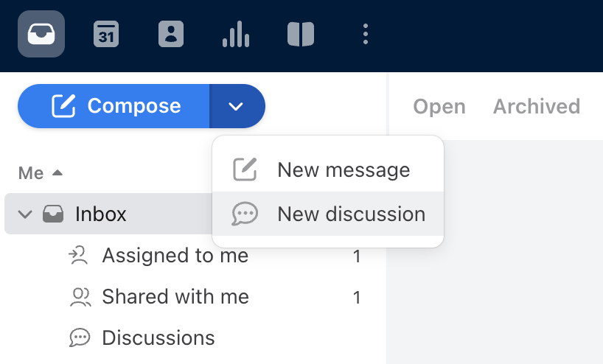Collapse the Me section header
Image resolution: width=603 pixels, height=364 pixels.
41,173
